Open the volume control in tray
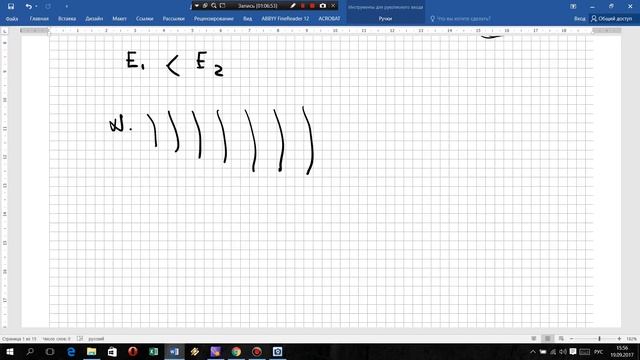640x360 pixels. pos(563,351)
